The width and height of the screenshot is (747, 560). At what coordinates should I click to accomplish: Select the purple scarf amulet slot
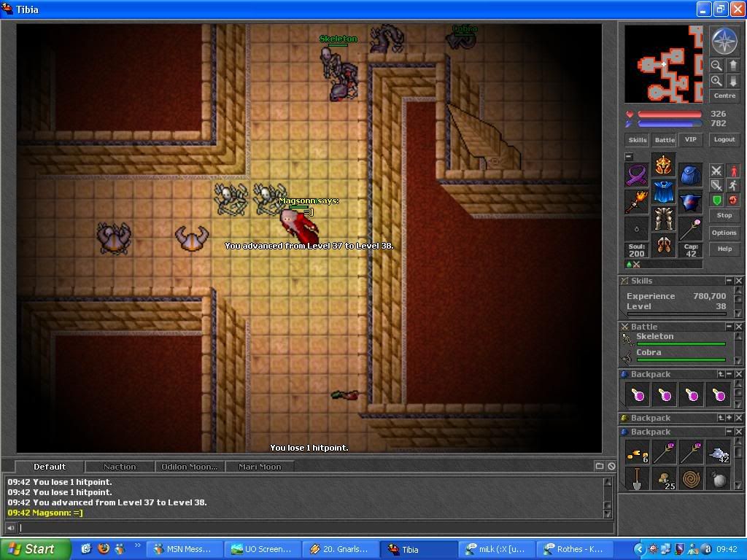(637, 175)
